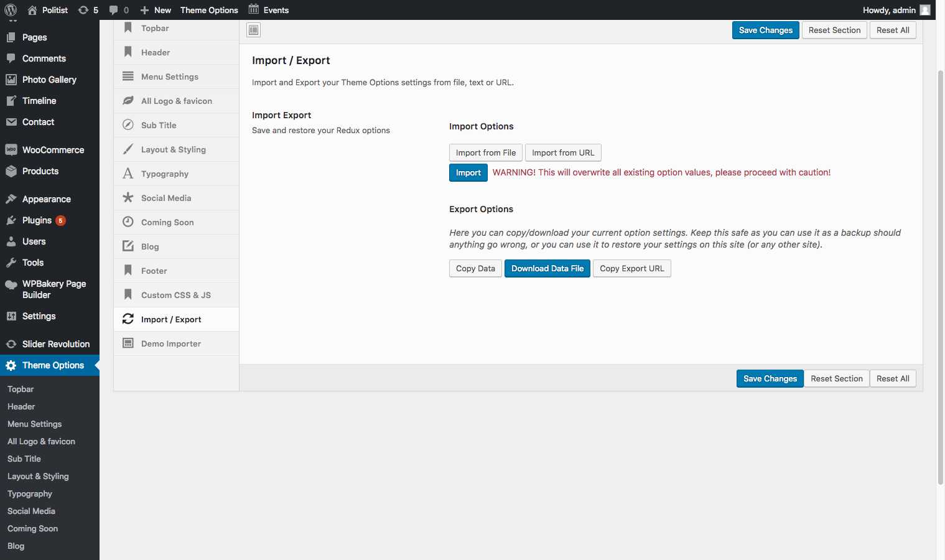The width and height of the screenshot is (945, 560).
Task: Click the Menu Settings lines icon
Action: click(x=128, y=77)
